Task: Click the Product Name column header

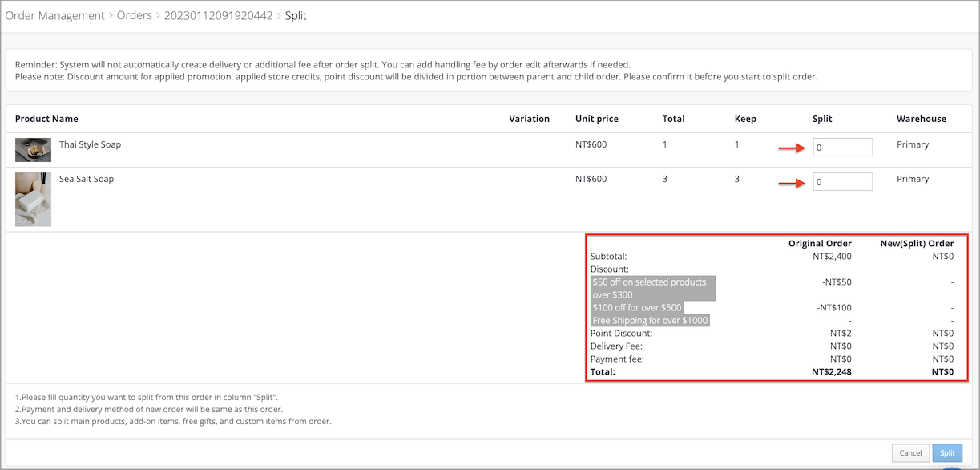Action: [x=46, y=119]
